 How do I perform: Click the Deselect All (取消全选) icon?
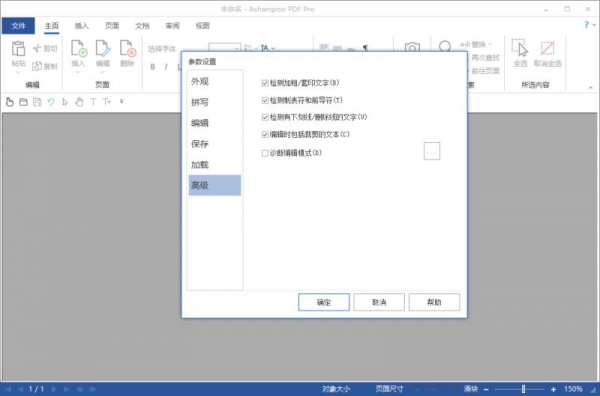click(x=547, y=48)
